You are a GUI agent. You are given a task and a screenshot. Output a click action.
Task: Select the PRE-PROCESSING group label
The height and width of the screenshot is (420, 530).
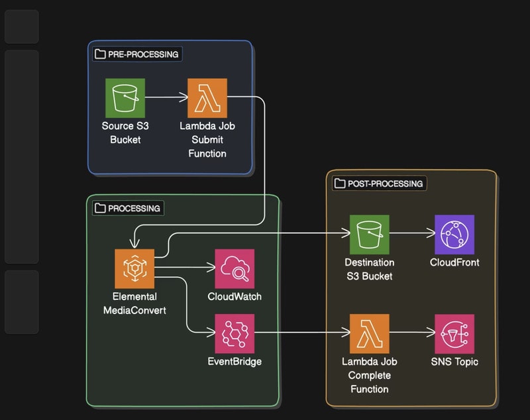click(x=137, y=54)
